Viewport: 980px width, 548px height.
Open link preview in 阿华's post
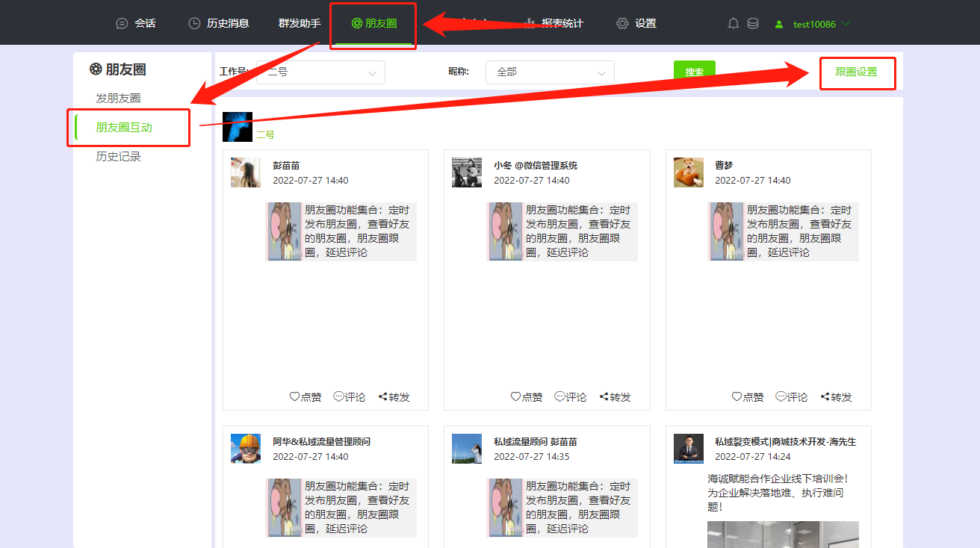(x=341, y=508)
